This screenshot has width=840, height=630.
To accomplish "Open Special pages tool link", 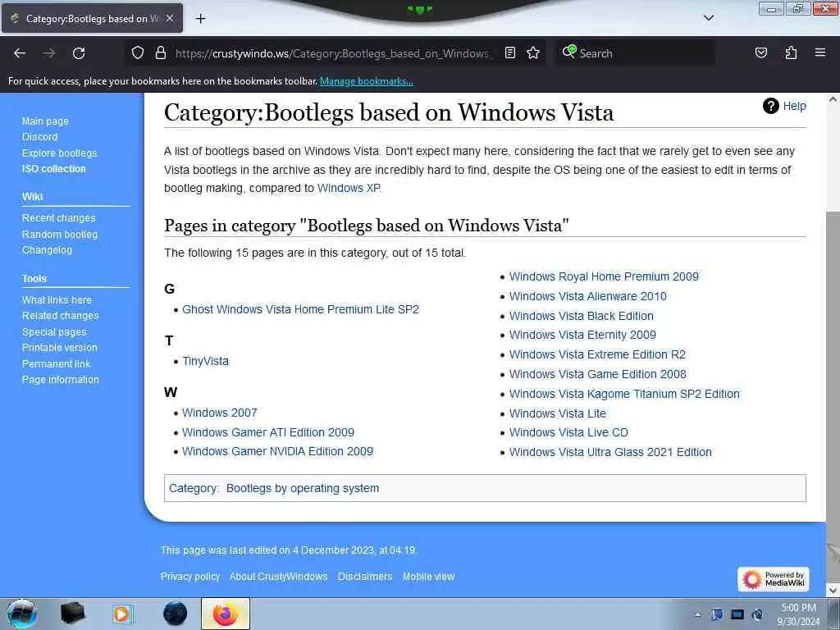I will 54,331.
